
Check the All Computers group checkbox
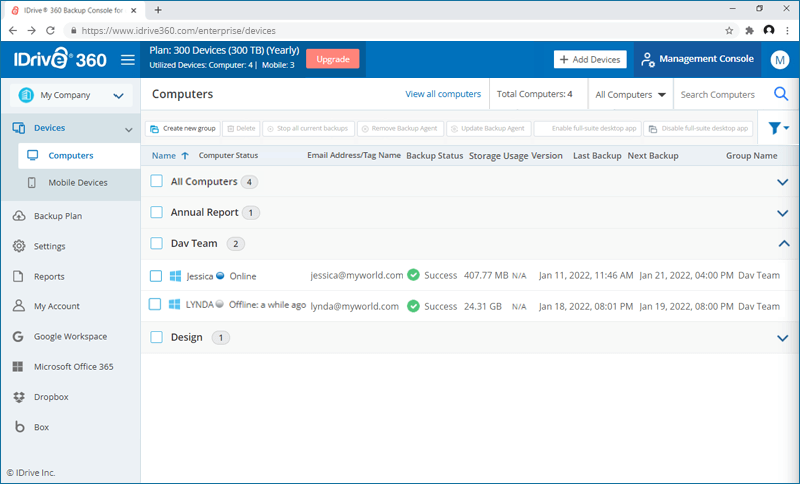point(156,182)
